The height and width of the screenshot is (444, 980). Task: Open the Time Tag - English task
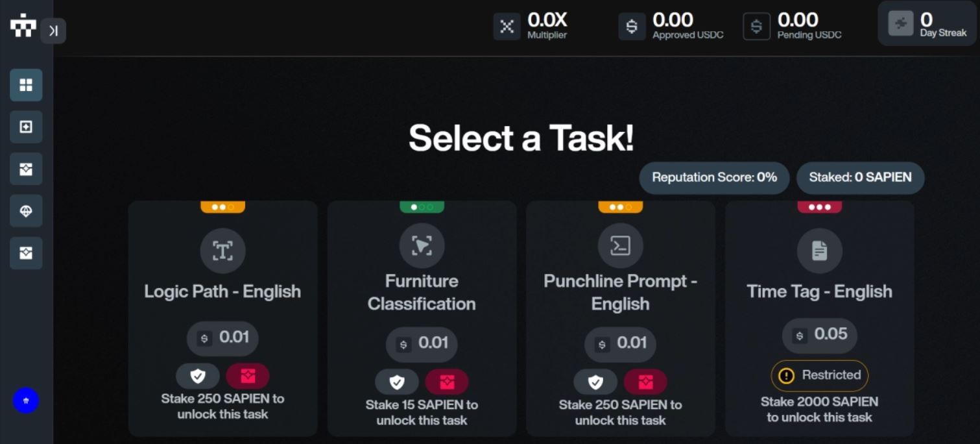819,291
